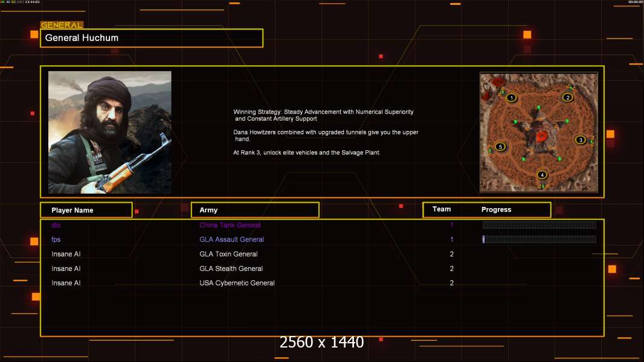The height and width of the screenshot is (362, 644).
Task: Click player name 'fps'
Action: click(x=56, y=240)
